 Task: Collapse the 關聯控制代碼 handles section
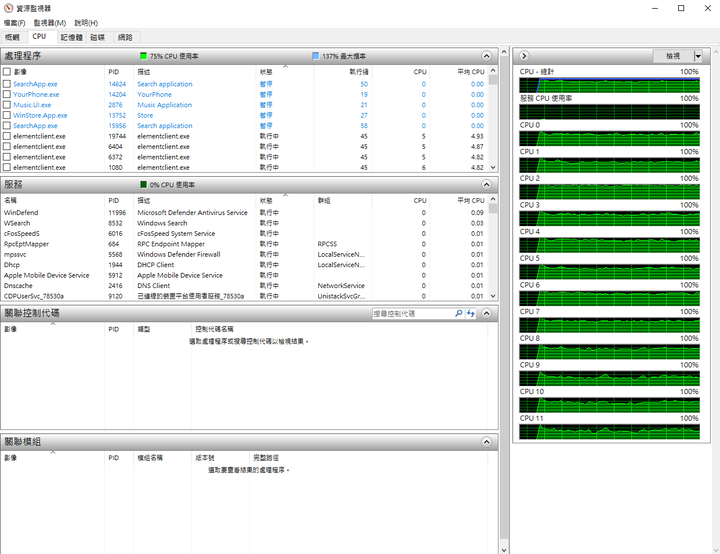(x=487, y=313)
